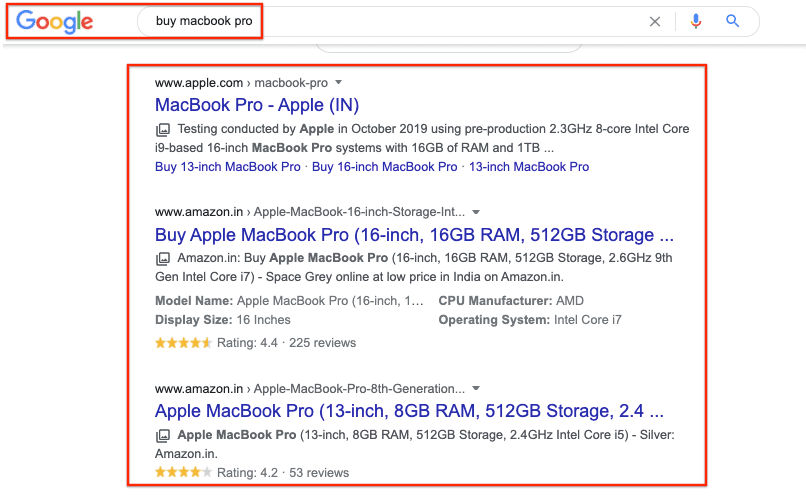Click snippet icon under MacBook Pro - Apple result
The image size is (806, 496).
163,130
